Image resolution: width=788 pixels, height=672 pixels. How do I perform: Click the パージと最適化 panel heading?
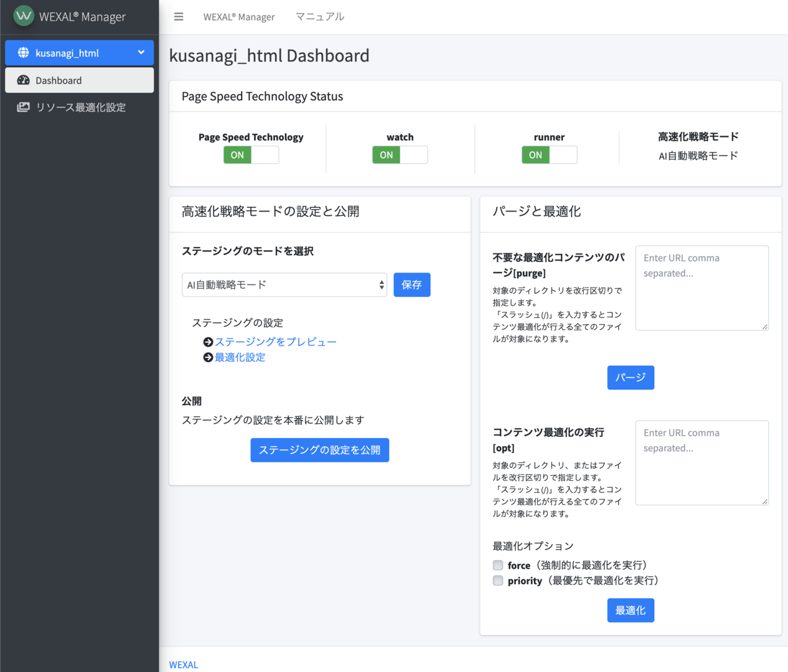537,212
